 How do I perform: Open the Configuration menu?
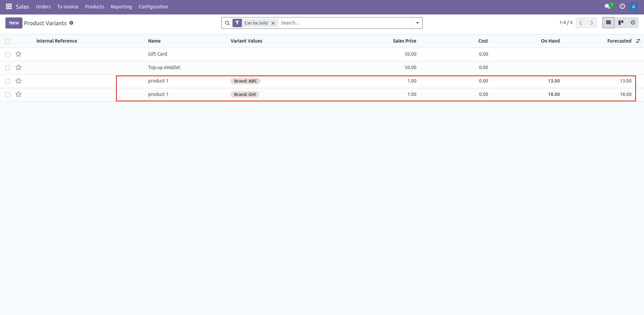pos(153,7)
